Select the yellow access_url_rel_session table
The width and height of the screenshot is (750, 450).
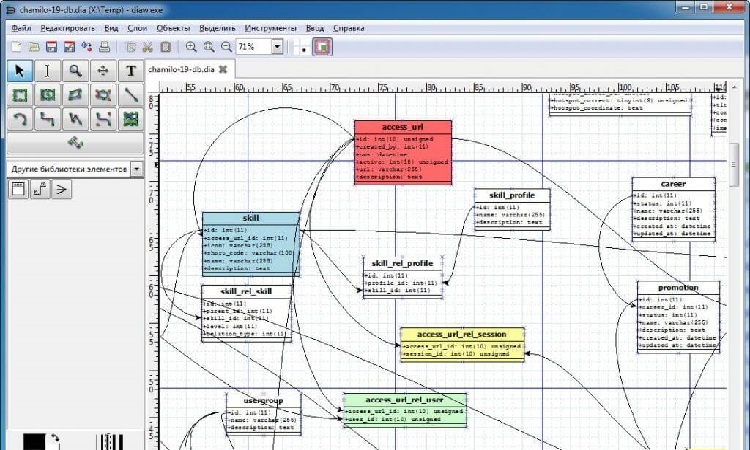pyautogui.click(x=462, y=344)
